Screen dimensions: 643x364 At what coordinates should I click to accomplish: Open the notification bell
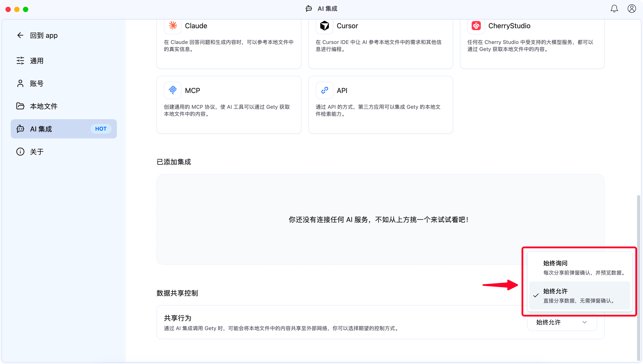pyautogui.click(x=614, y=8)
